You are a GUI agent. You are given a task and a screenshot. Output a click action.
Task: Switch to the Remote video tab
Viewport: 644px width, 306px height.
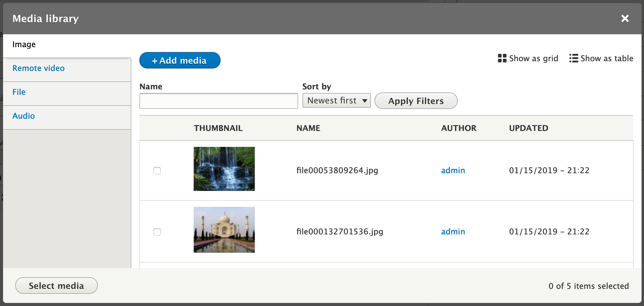38,68
